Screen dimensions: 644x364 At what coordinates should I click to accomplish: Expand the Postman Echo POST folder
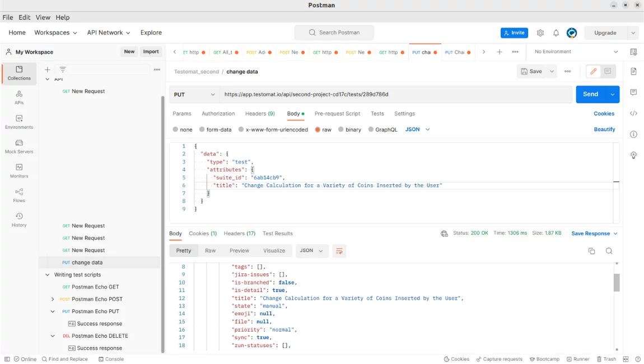[53, 299]
